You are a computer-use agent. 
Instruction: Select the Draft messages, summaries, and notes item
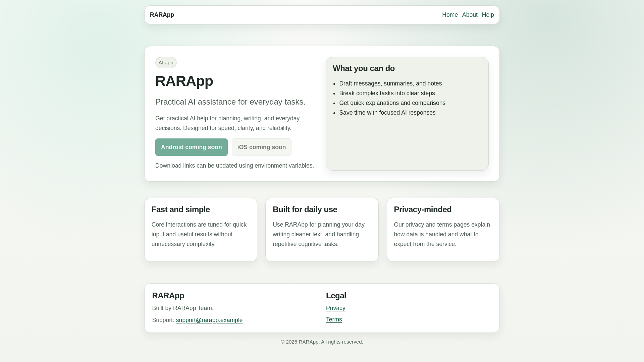tap(390, 83)
